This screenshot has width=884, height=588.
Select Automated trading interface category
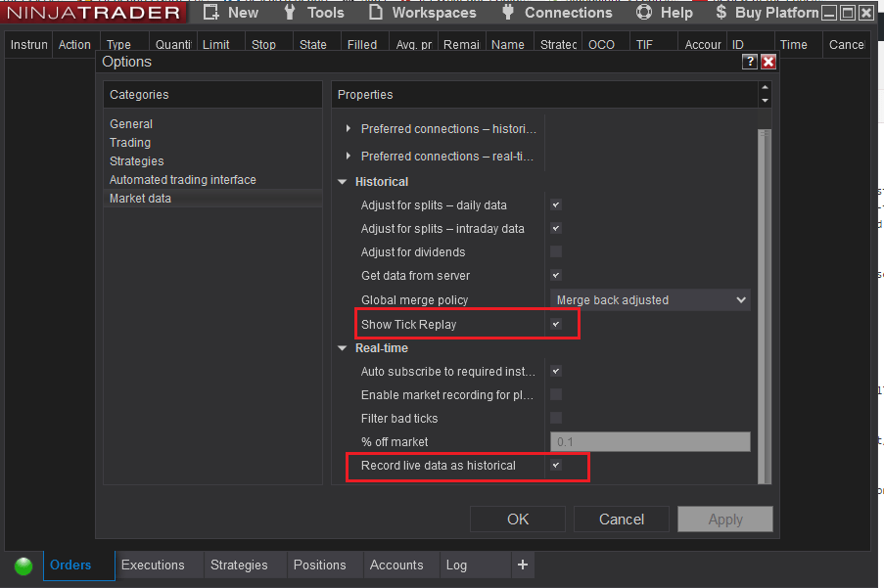(x=212, y=180)
